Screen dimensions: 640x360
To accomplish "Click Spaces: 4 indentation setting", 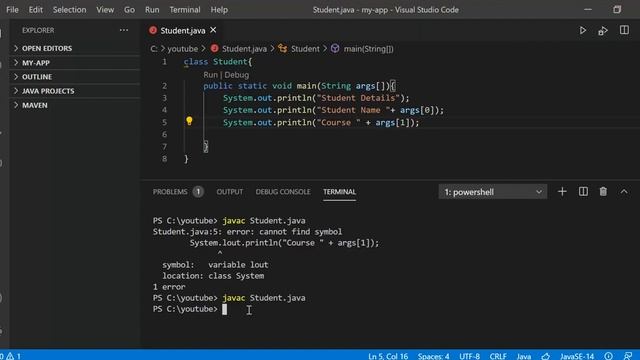I will pyautogui.click(x=433, y=356).
